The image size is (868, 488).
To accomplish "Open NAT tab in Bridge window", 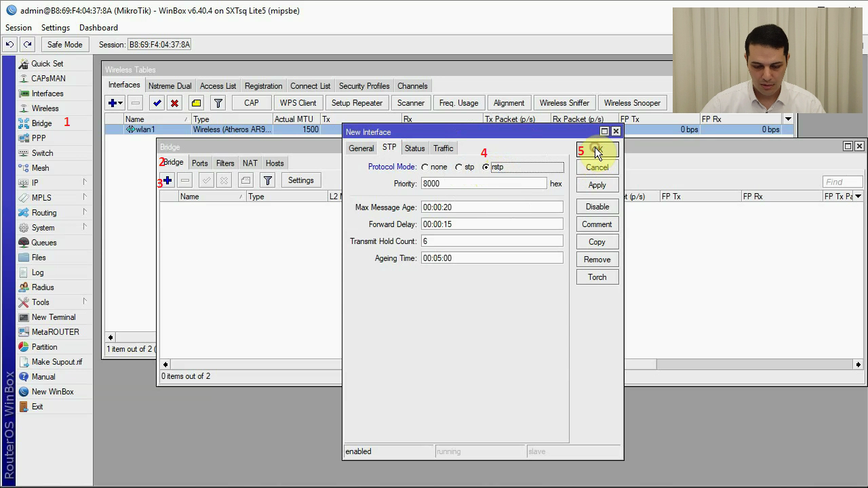I will click(x=250, y=163).
